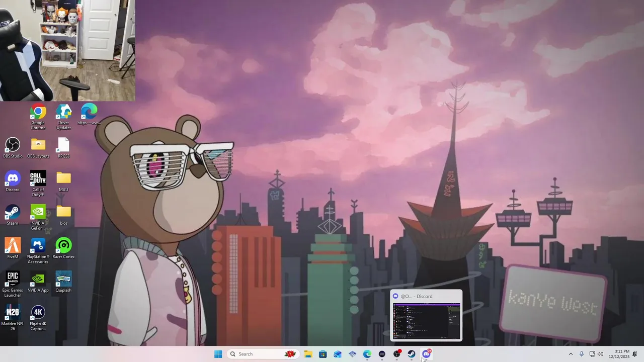Open the bios folder
The image size is (644, 362).
tap(63, 215)
